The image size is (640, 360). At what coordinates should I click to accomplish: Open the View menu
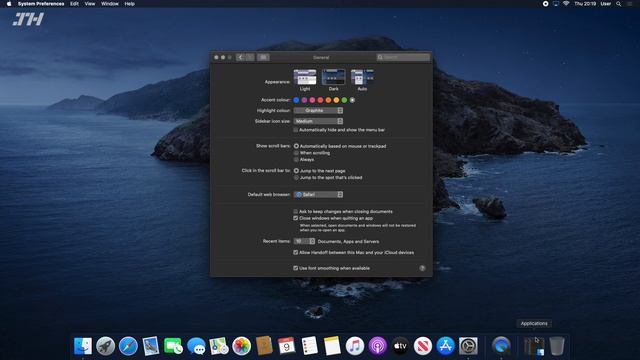click(90, 4)
